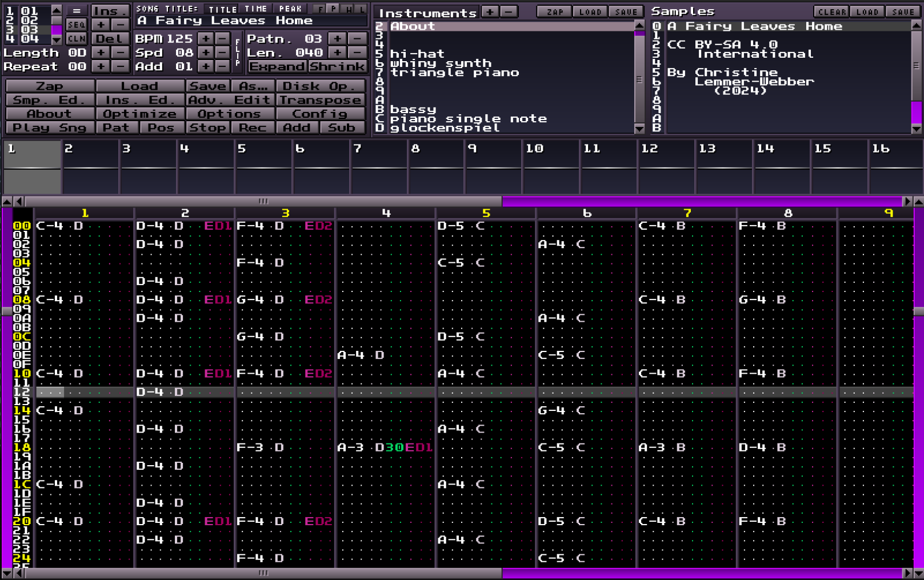Image resolution: width=924 pixels, height=580 pixels.
Task: Remove an instrument with the Instruments minus button
Action: (x=509, y=11)
